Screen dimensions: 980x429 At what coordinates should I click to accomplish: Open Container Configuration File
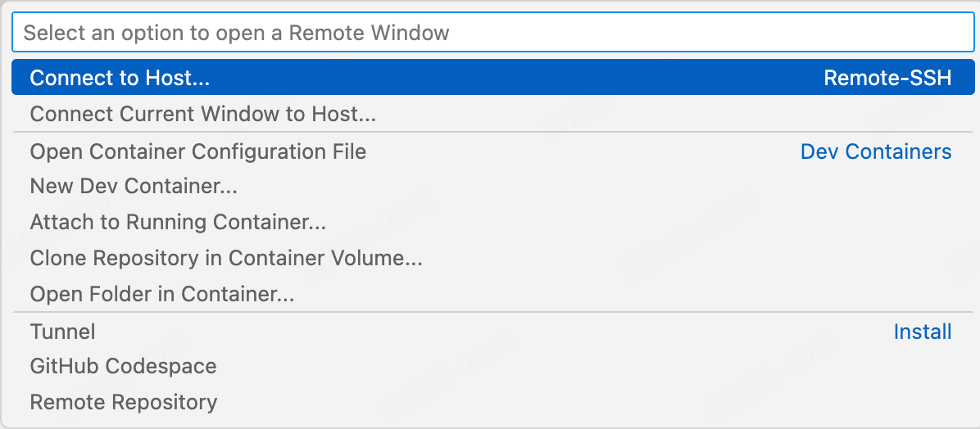(x=197, y=151)
